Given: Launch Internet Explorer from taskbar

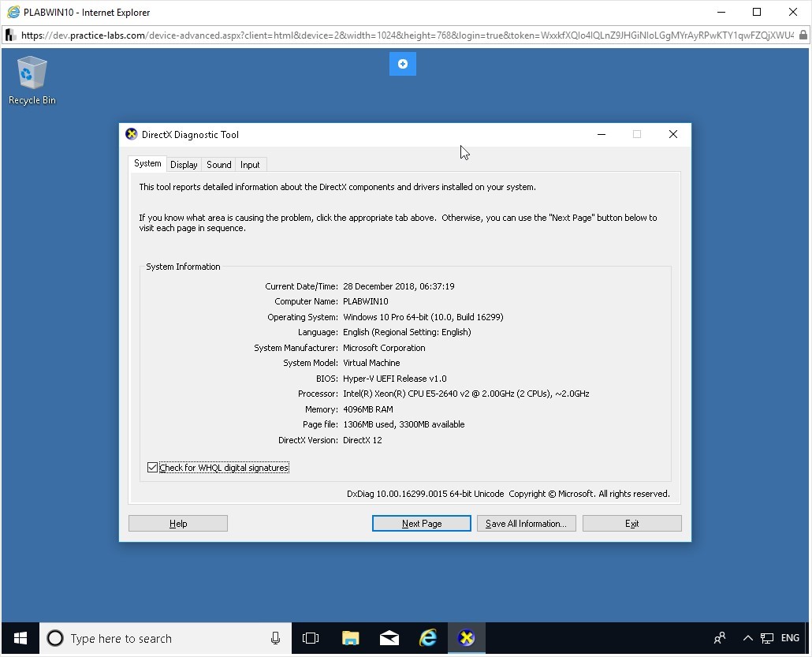Looking at the screenshot, I should pyautogui.click(x=428, y=638).
